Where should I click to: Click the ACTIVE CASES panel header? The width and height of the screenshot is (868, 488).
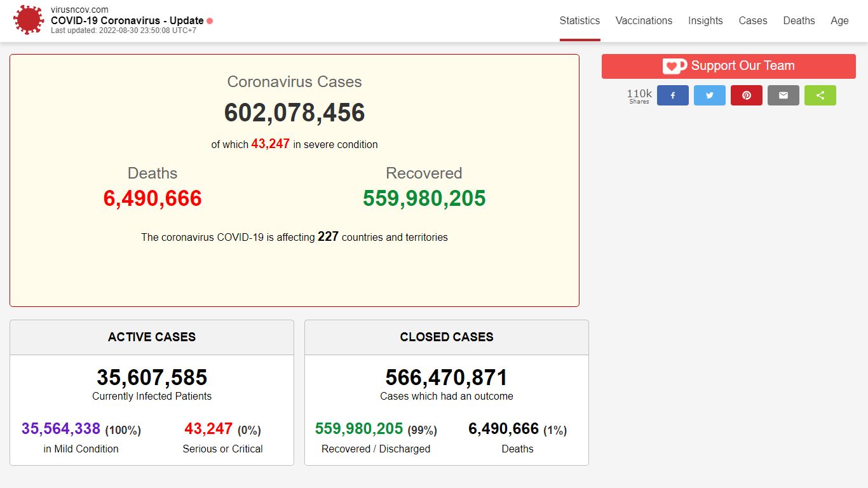click(152, 337)
